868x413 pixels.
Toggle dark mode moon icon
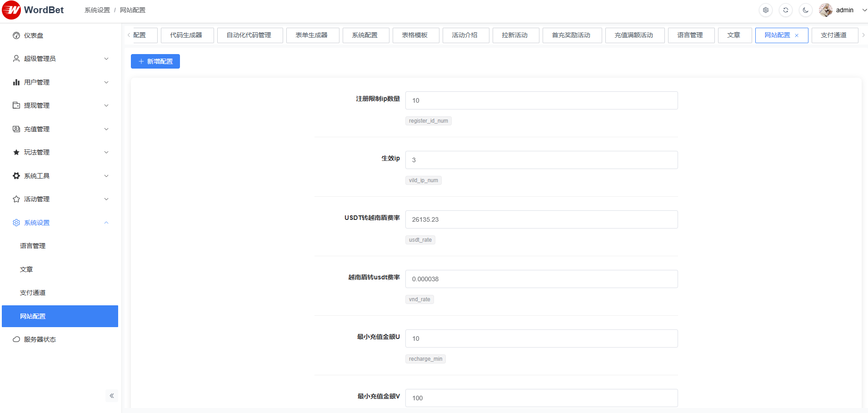806,10
